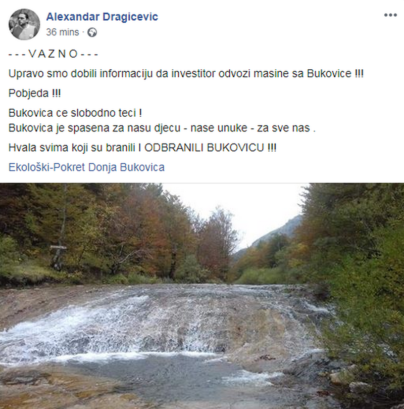The width and height of the screenshot is (404, 409).
Task: Click the globe public audience icon
Action: point(92,32)
